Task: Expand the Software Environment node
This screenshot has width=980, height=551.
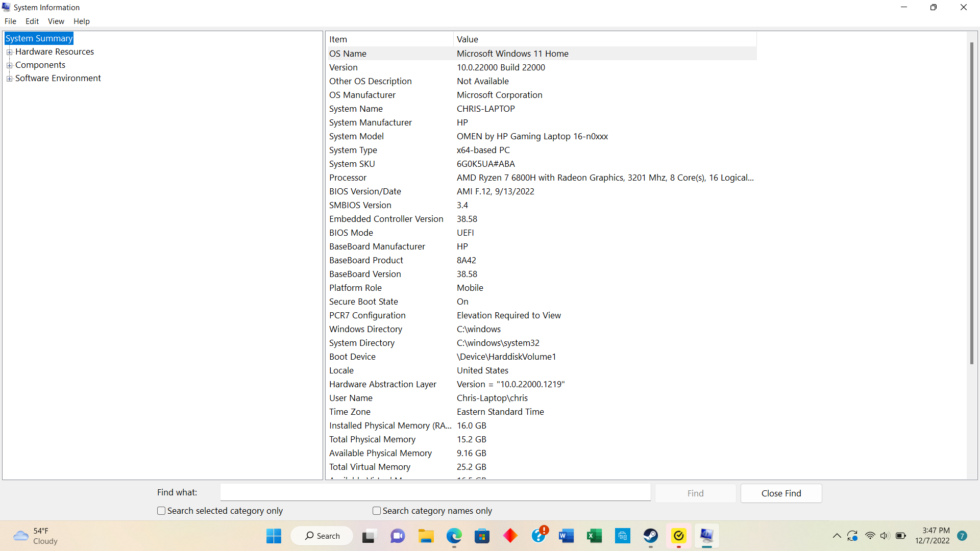Action: tap(10, 78)
